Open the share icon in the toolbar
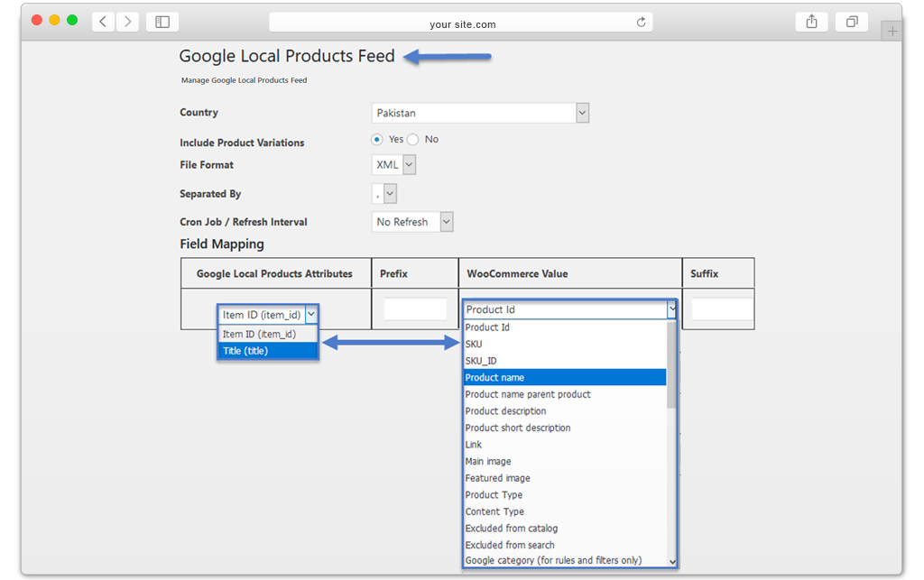The width and height of the screenshot is (924, 580). point(811,22)
